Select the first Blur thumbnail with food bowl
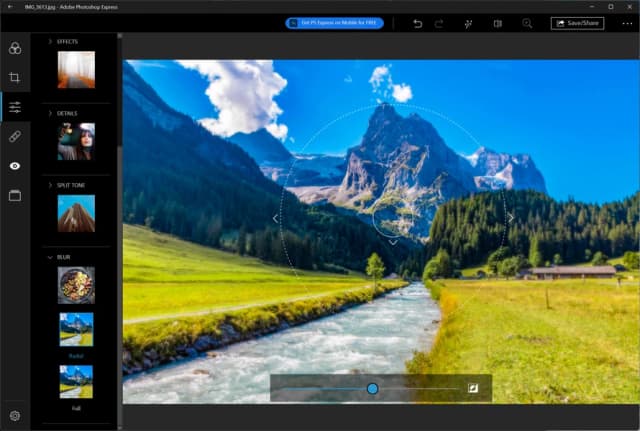The image size is (640, 431). [76, 285]
